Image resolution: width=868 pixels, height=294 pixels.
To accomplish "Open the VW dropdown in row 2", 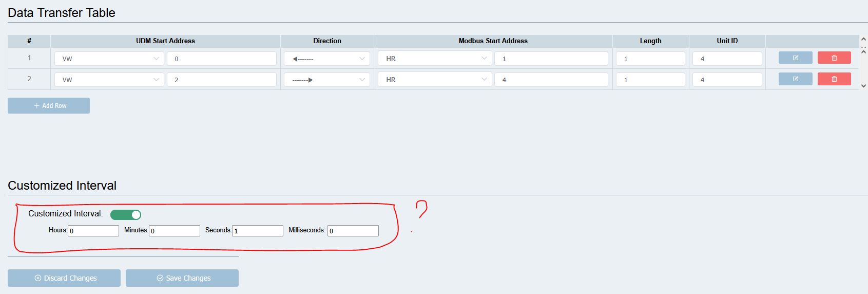I will (109, 80).
